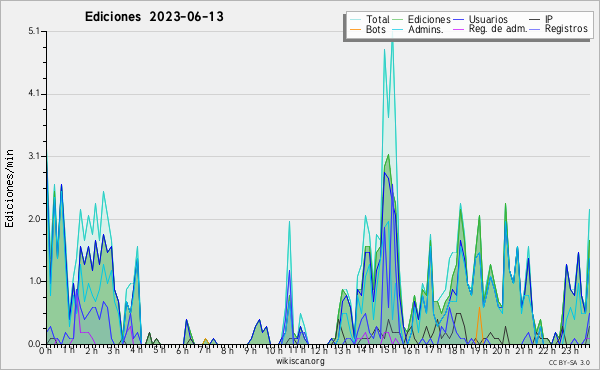Viewport: 600px width, 370px height.
Task: Click the '20 h' x-axis label
Action: (x=501, y=350)
